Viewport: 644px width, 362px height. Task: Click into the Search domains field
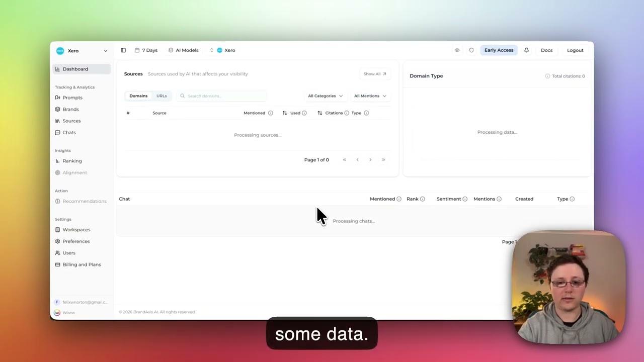click(x=221, y=96)
